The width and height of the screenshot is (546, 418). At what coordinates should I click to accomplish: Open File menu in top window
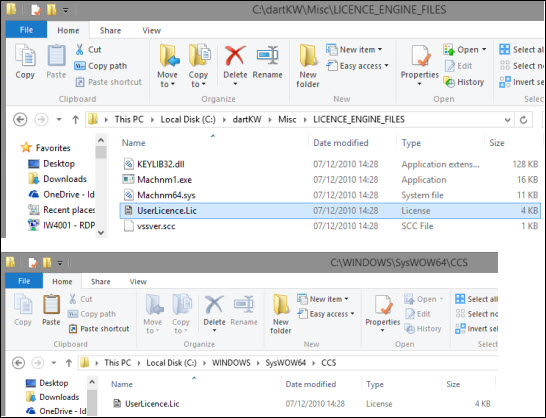(26, 30)
